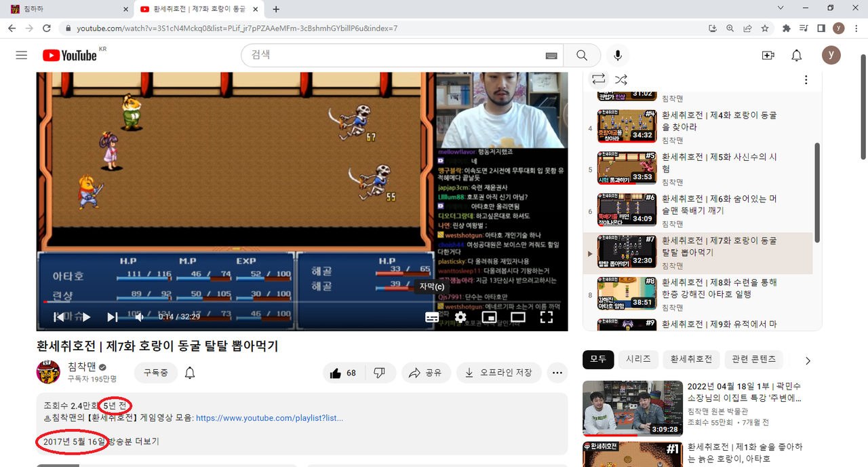This screenshot has height=467, width=868.
Task: Select current playlist item 제7화
Action: pyautogui.click(x=698, y=253)
